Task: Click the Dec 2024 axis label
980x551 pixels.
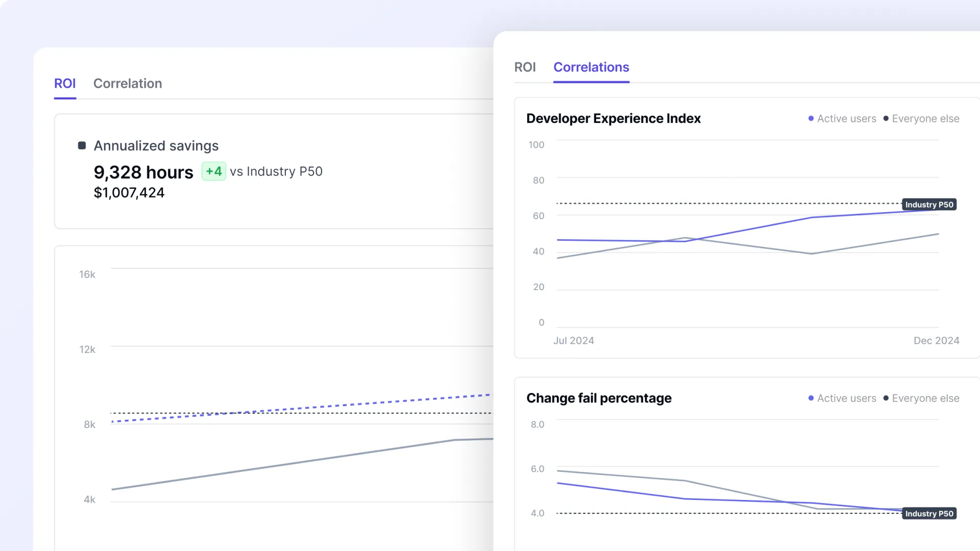Action: click(x=936, y=341)
